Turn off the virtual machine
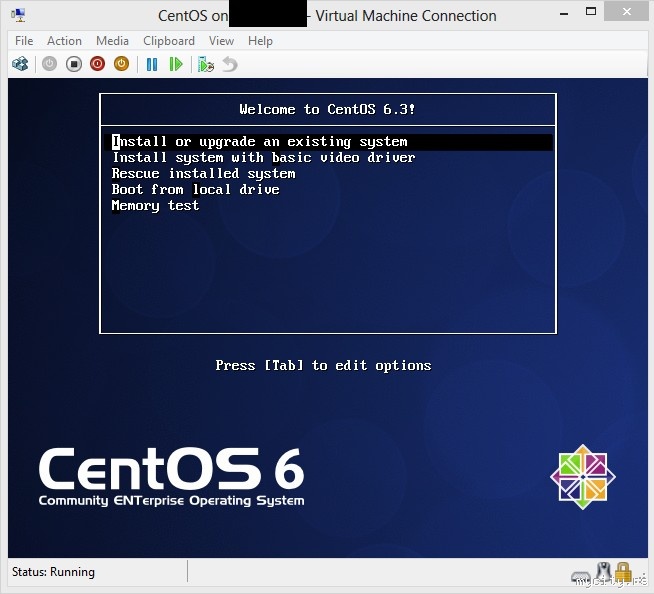The image size is (654, 594). (x=74, y=64)
